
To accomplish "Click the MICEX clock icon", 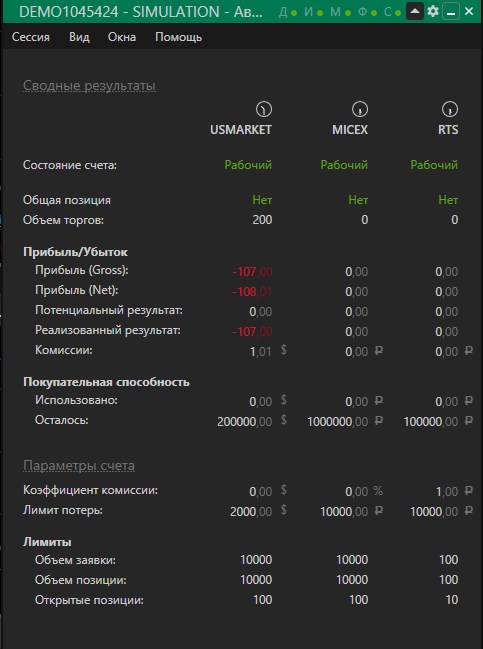I will pos(360,109).
